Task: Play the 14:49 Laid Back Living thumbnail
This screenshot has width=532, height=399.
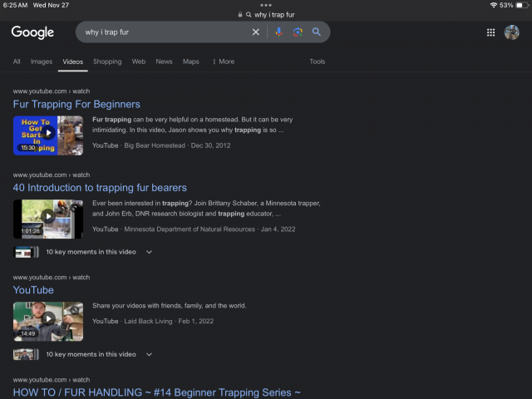Action: 48,322
